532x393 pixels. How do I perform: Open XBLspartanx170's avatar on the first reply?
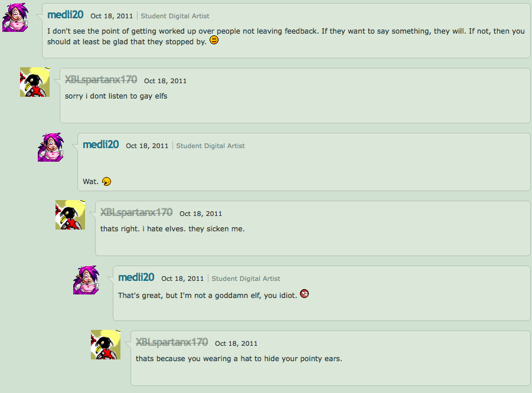[35, 82]
